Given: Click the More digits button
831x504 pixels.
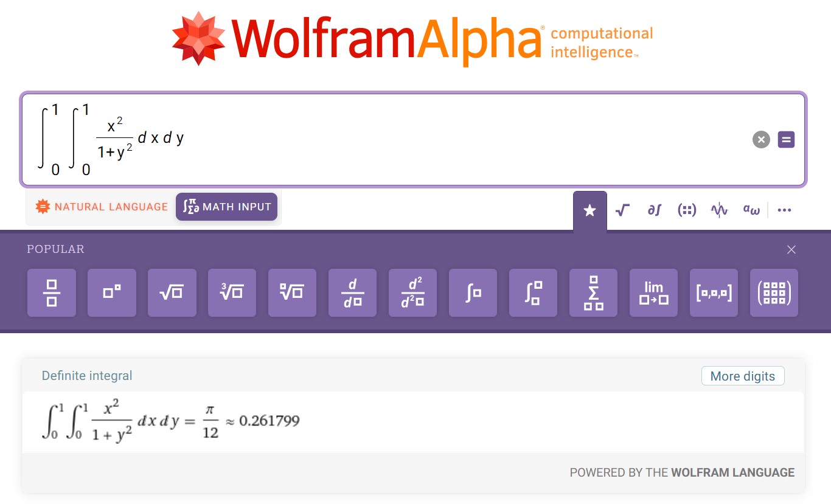Looking at the screenshot, I should click(x=743, y=376).
